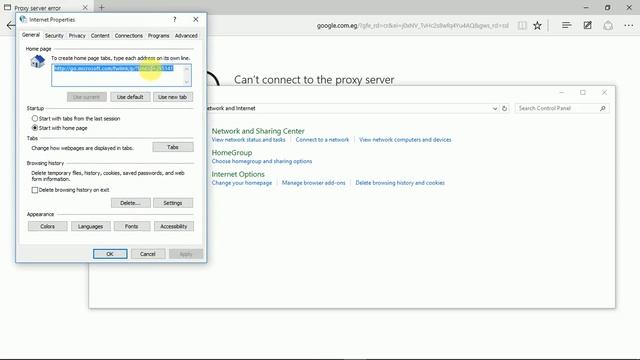Open Network and Sharing Center heading
Viewport: 640px width, 360px height.
(x=258, y=131)
